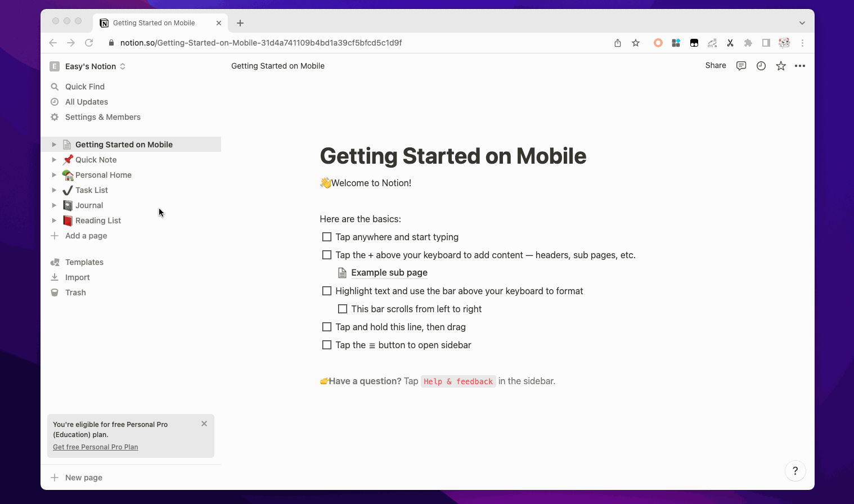Screen dimensions: 854x504
Task: Open the help question mark button
Action: 795,471
